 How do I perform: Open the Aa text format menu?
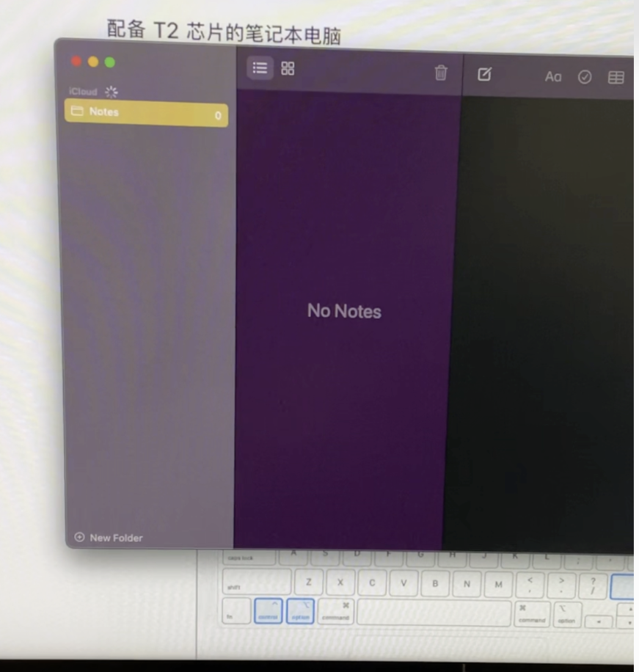click(553, 77)
